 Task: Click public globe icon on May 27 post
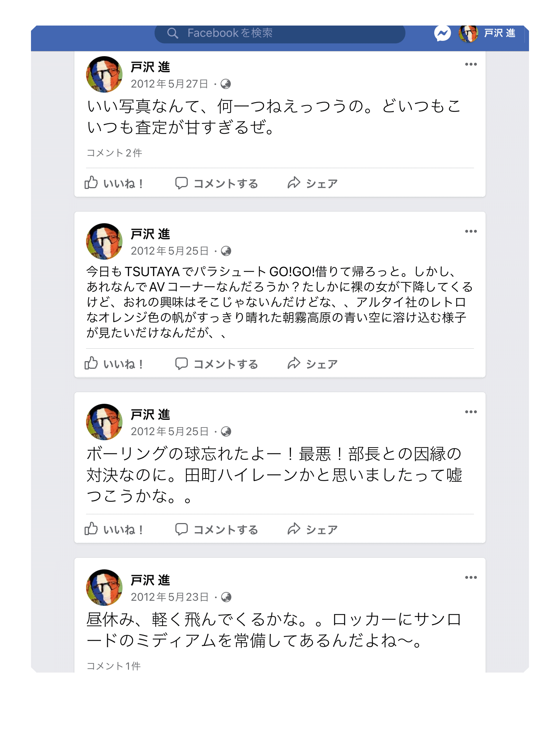[226, 84]
